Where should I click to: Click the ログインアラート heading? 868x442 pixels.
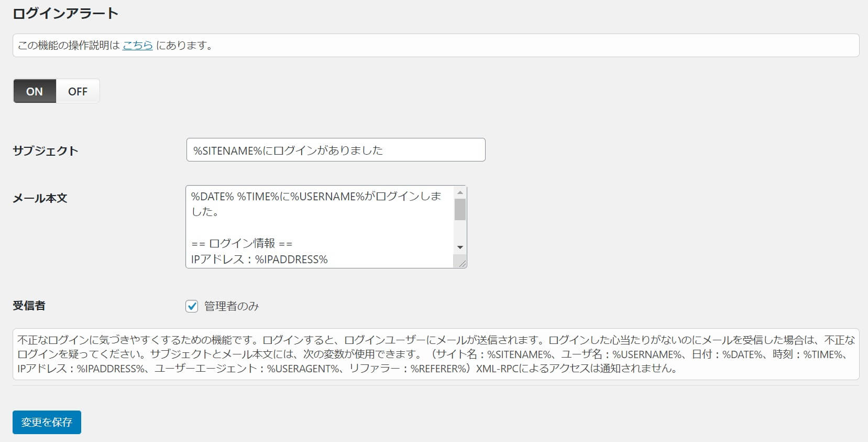(x=65, y=14)
